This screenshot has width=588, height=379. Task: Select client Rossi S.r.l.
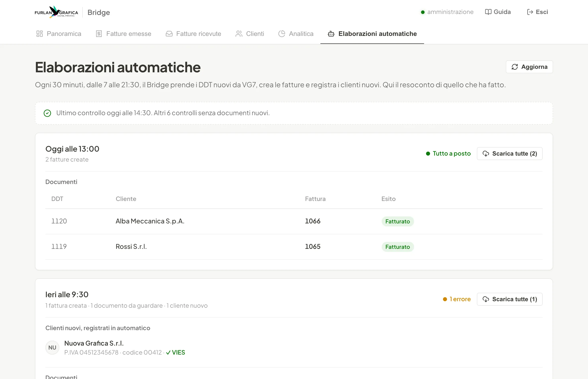click(131, 247)
